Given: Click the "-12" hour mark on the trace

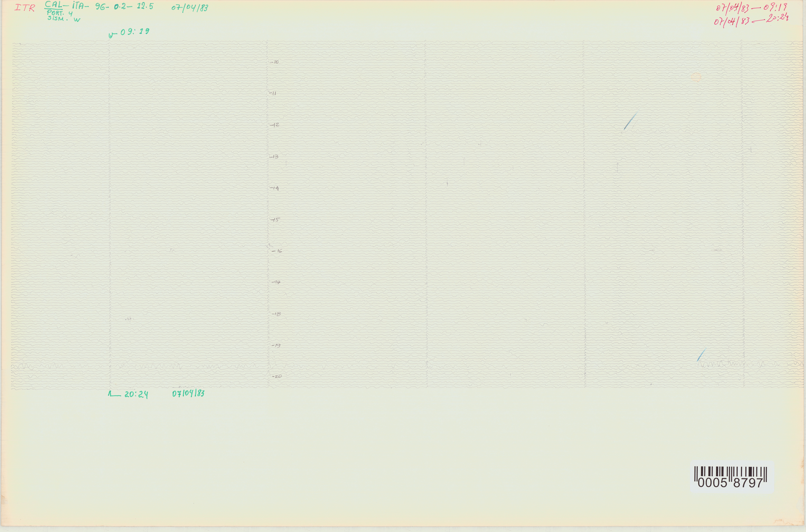Looking at the screenshot, I should (x=275, y=125).
